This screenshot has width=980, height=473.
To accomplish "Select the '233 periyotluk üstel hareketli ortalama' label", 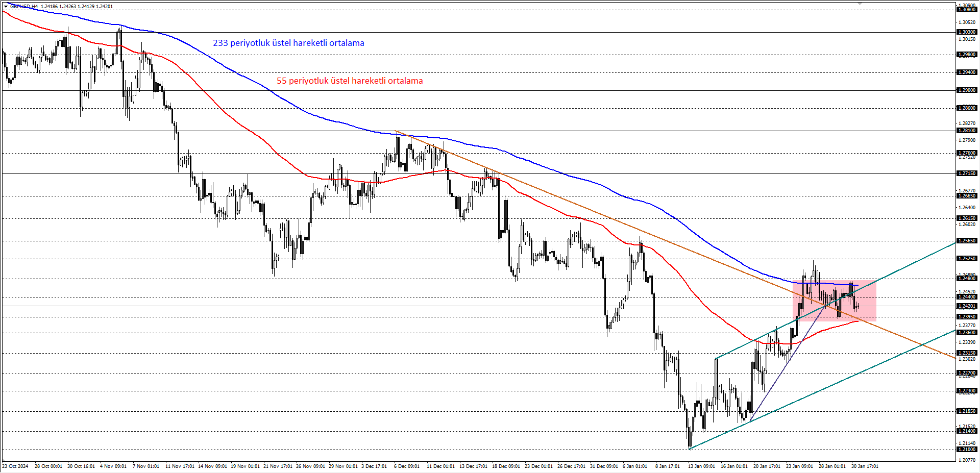I will pos(288,43).
